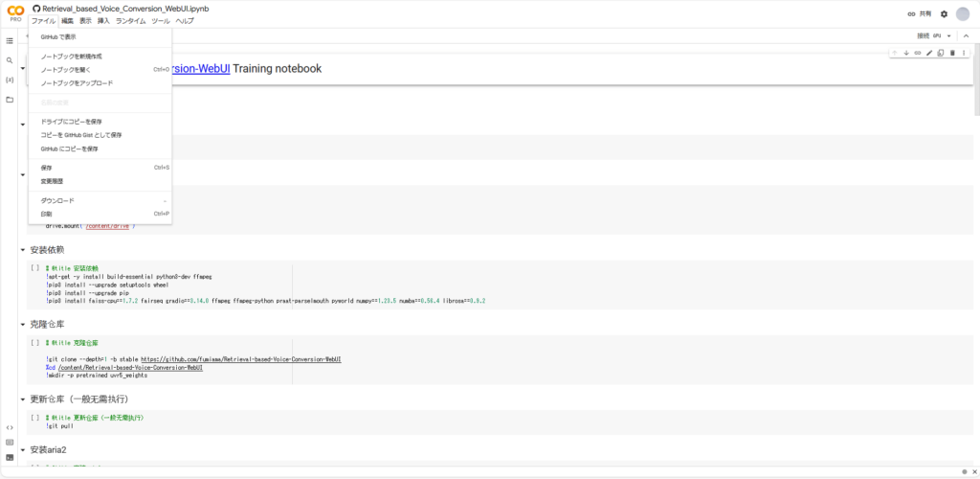Open the table of contents sidebar icon
Screen dimensions: 980x479
click(x=10, y=40)
